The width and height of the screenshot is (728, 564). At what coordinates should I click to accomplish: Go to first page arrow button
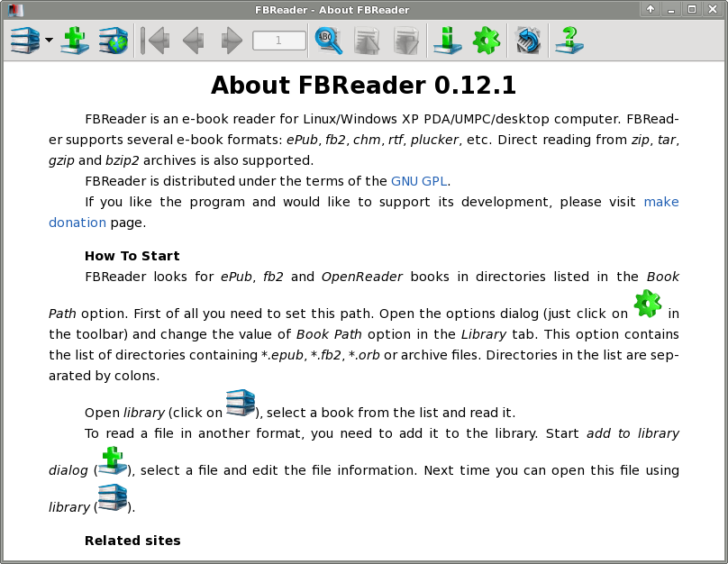pos(155,41)
